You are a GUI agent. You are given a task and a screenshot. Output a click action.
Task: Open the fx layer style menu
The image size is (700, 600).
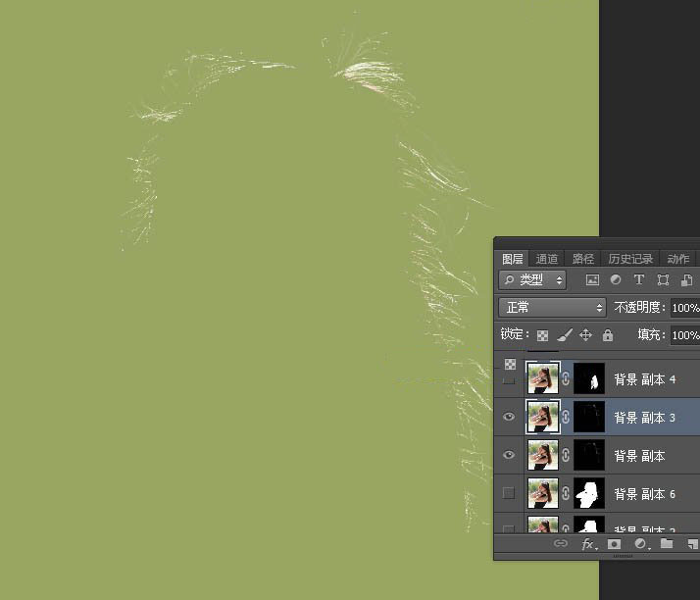(588, 543)
